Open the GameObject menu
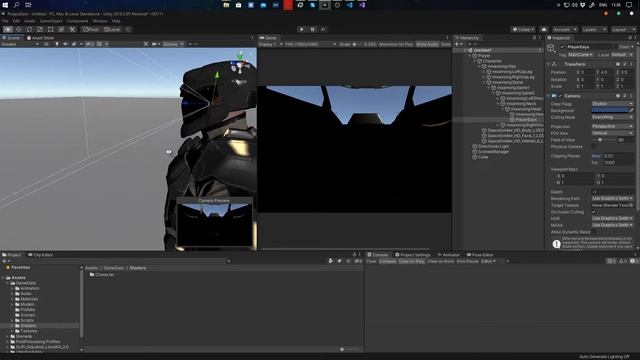 click(51, 21)
